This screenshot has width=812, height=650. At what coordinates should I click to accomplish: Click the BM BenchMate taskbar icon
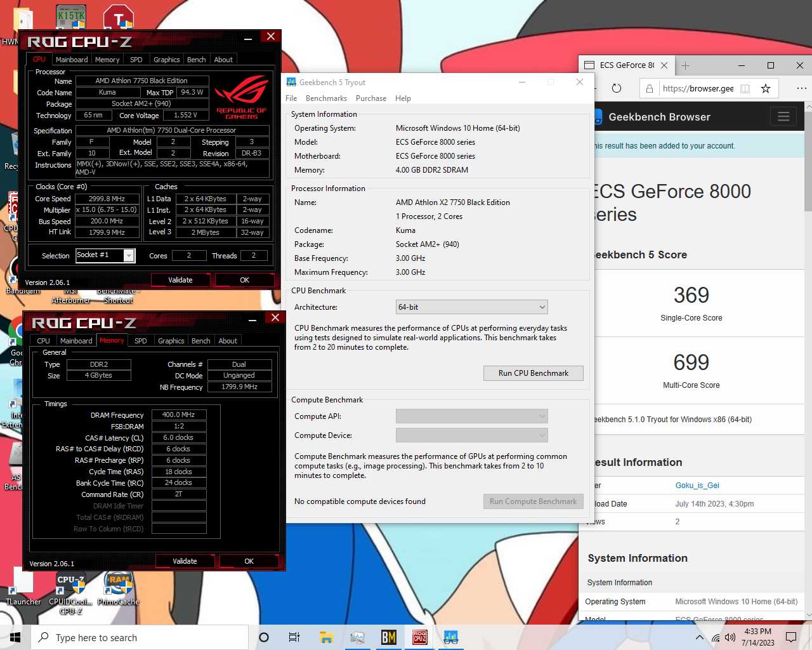coord(389,637)
